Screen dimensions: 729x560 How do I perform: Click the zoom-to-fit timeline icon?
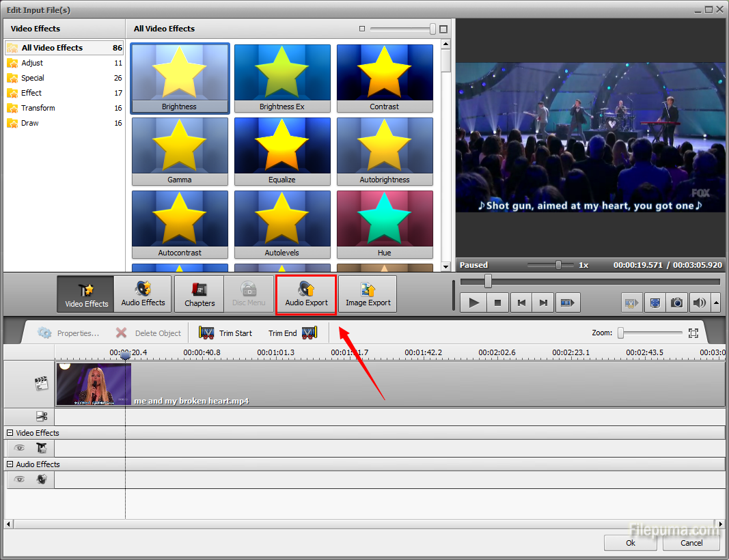coord(693,333)
